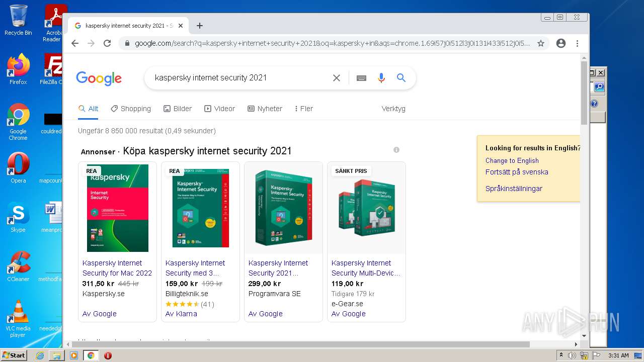Image resolution: width=644 pixels, height=362 pixels.
Task: Reload the page with the refresh icon
Action: 107,43
